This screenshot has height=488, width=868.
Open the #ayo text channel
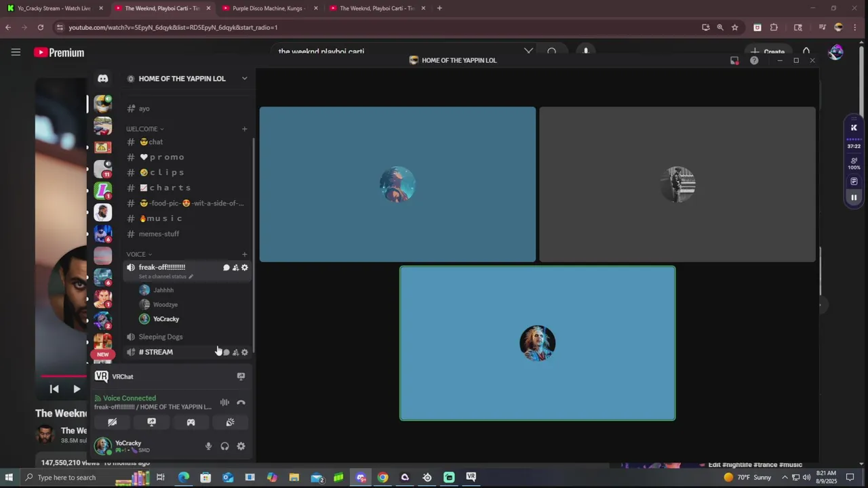pyautogui.click(x=186, y=108)
